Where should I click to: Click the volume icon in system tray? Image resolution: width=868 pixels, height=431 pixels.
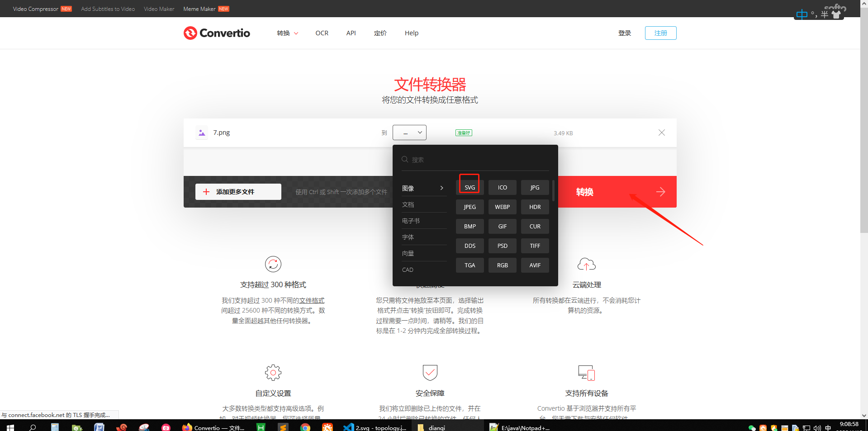[817, 427]
